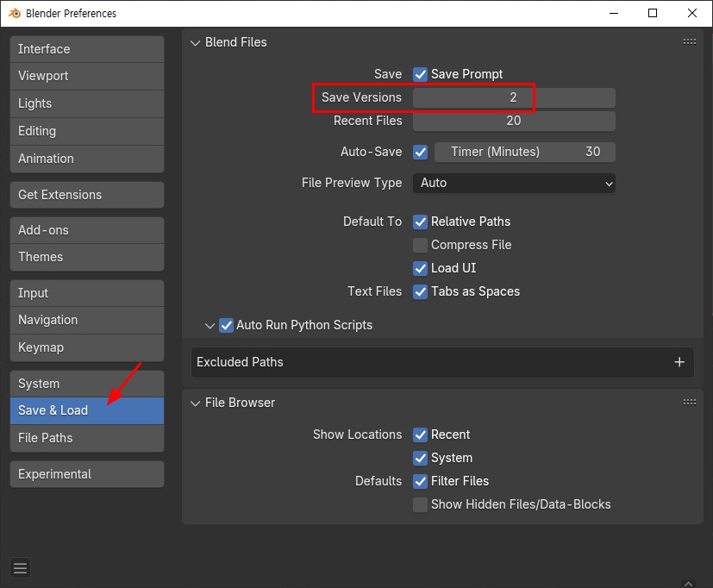Image resolution: width=713 pixels, height=588 pixels.
Task: Toggle the Save Prompt checkbox
Action: [420, 74]
